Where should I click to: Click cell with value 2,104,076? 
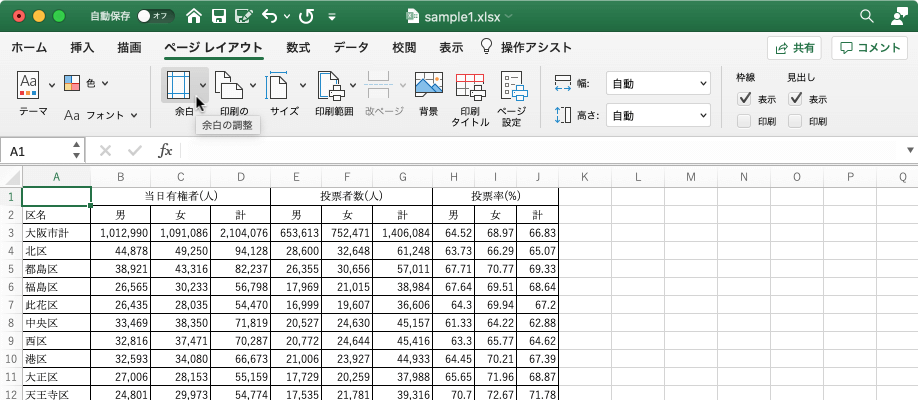[x=241, y=233]
